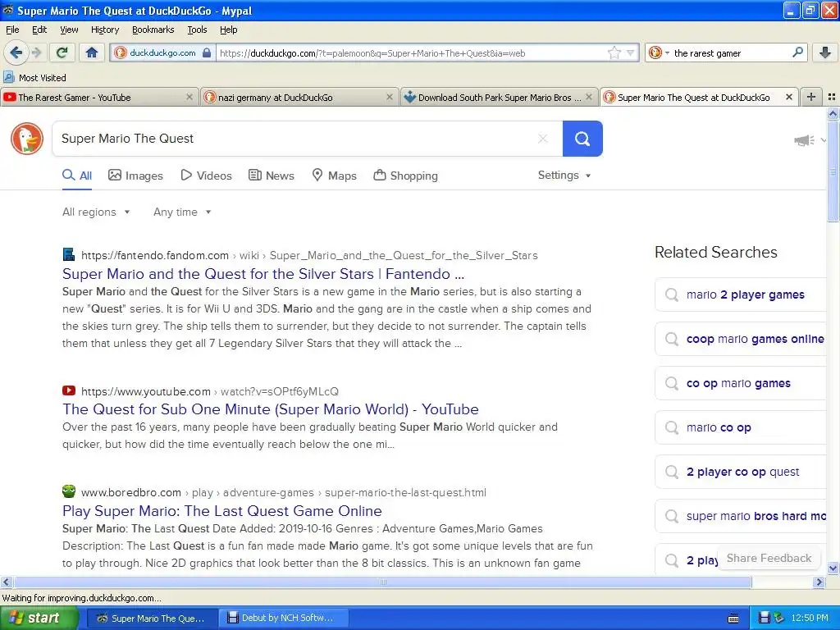Search related: 2 player co op quest

(742, 472)
